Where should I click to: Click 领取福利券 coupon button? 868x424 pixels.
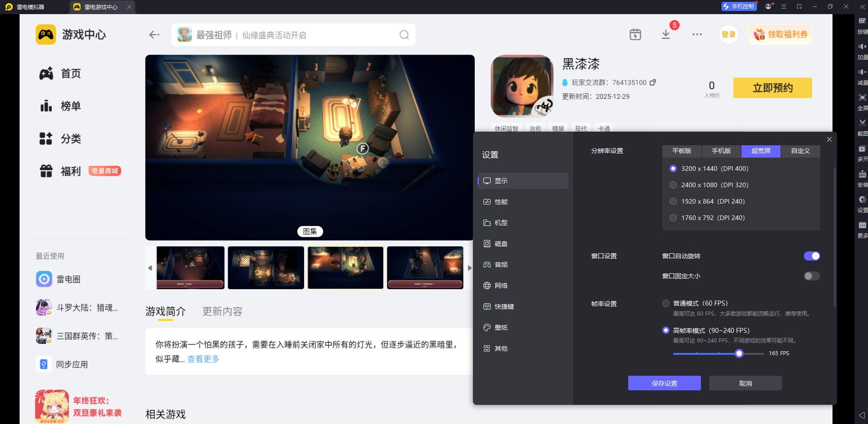(780, 35)
